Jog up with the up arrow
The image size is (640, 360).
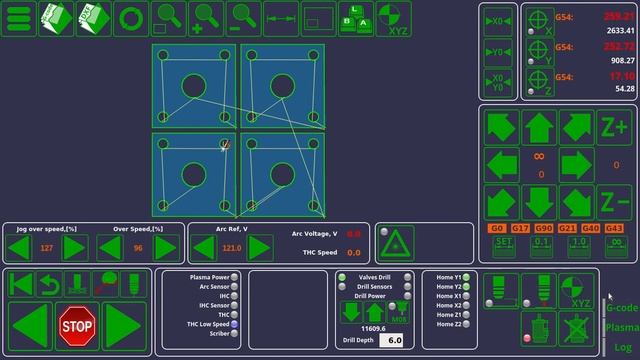click(539, 127)
